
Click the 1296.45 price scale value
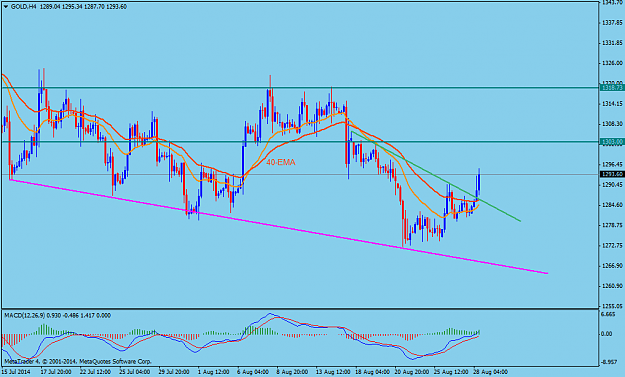[613, 164]
